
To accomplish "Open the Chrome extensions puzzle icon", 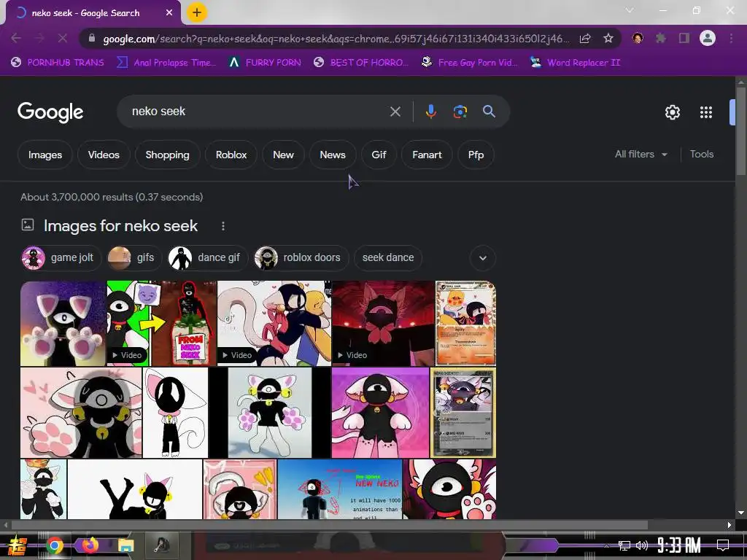I will [x=660, y=38].
